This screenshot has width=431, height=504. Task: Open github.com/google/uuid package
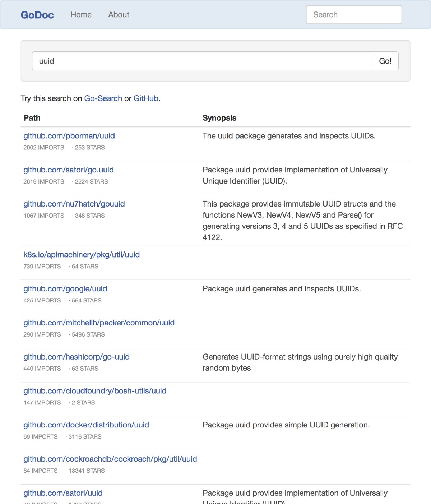click(65, 289)
